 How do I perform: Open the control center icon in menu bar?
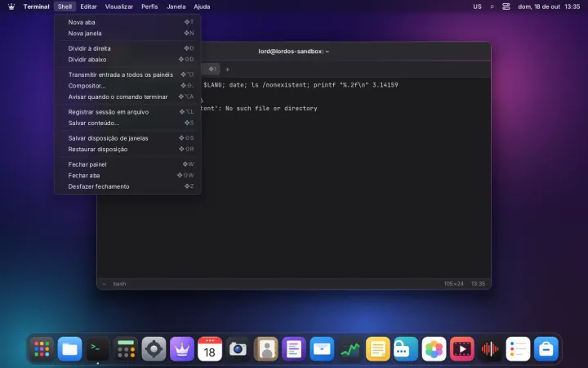[x=506, y=7]
